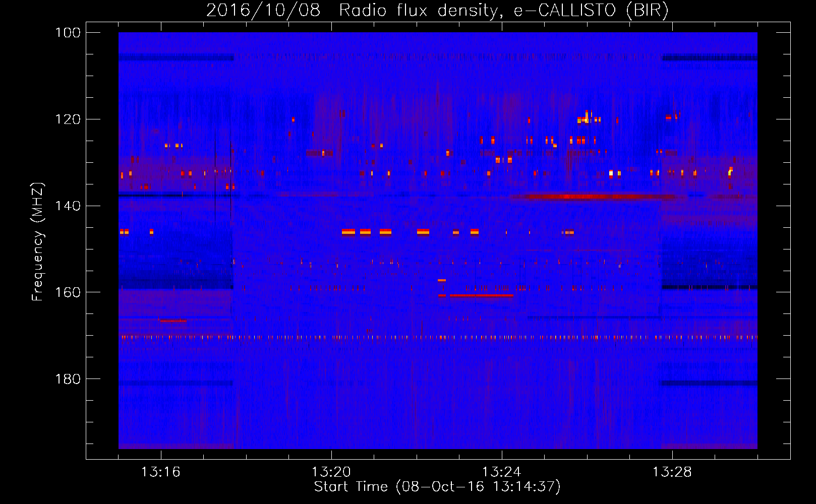Viewport: 816px width, 504px height.
Task: Click the 100 frequency tick label
Action: point(68,33)
